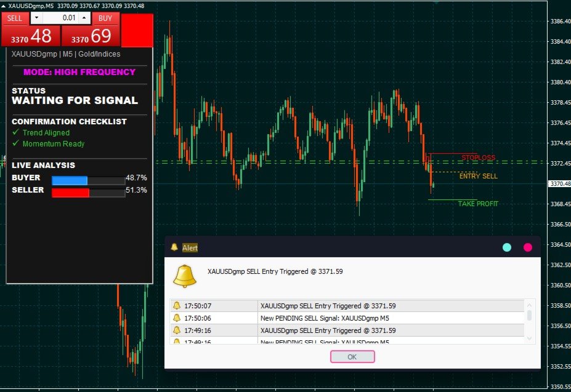This screenshot has height=392, width=571.
Task: Click the pink circle in the Alert title bar
Action: click(x=528, y=247)
